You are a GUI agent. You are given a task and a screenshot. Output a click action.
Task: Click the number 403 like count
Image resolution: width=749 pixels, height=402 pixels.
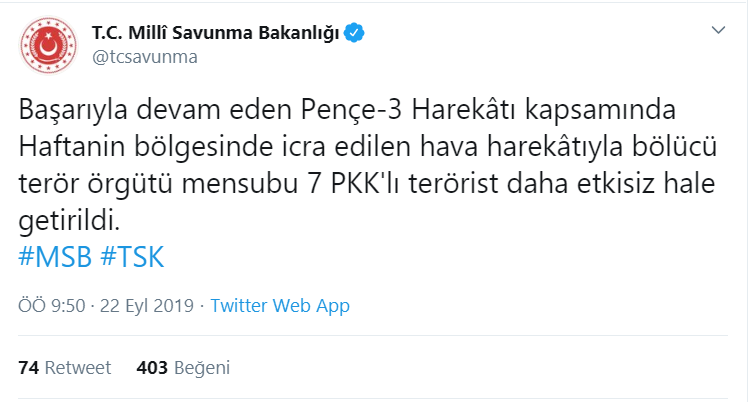tap(152, 368)
